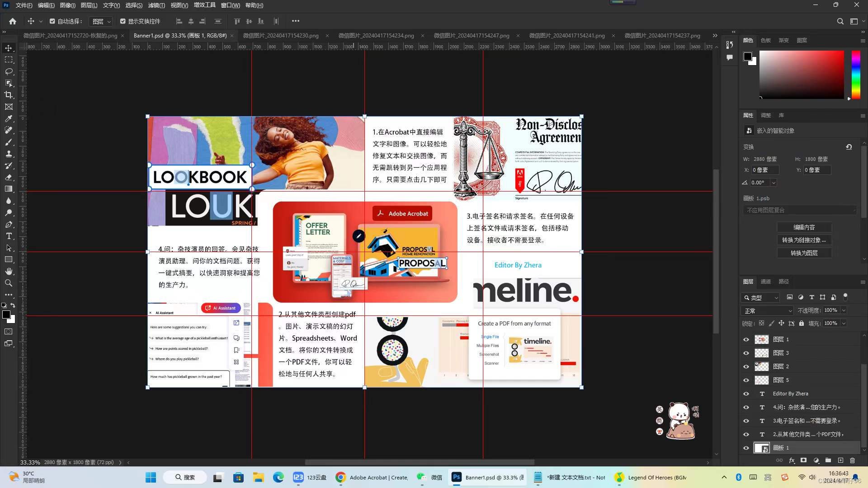
Task: Hide the 图层 3 layer
Action: [x=746, y=353]
